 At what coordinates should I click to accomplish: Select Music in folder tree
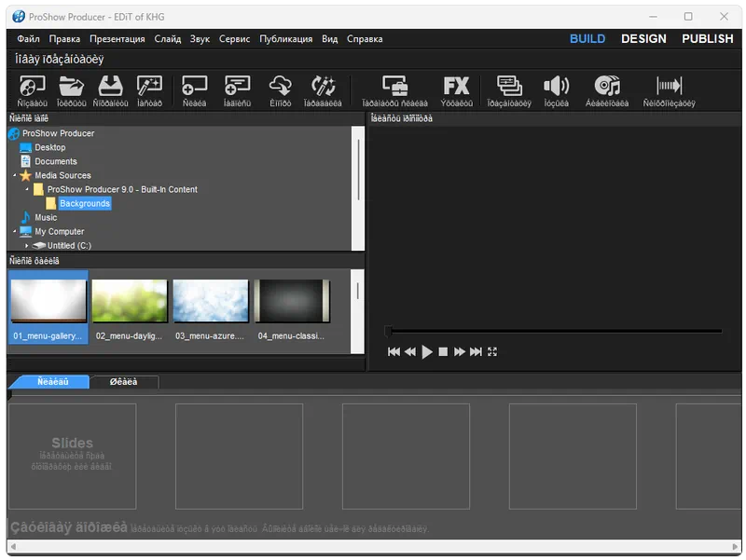[x=39, y=218]
